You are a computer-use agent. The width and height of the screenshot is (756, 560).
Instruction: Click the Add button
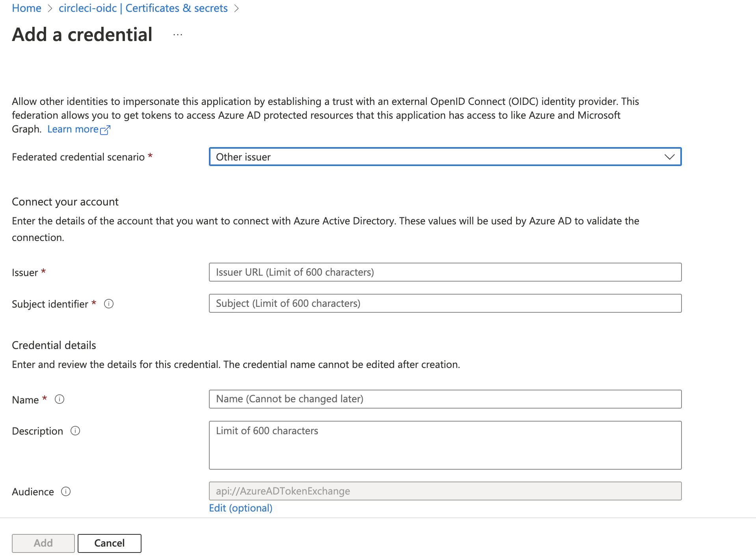(x=43, y=543)
